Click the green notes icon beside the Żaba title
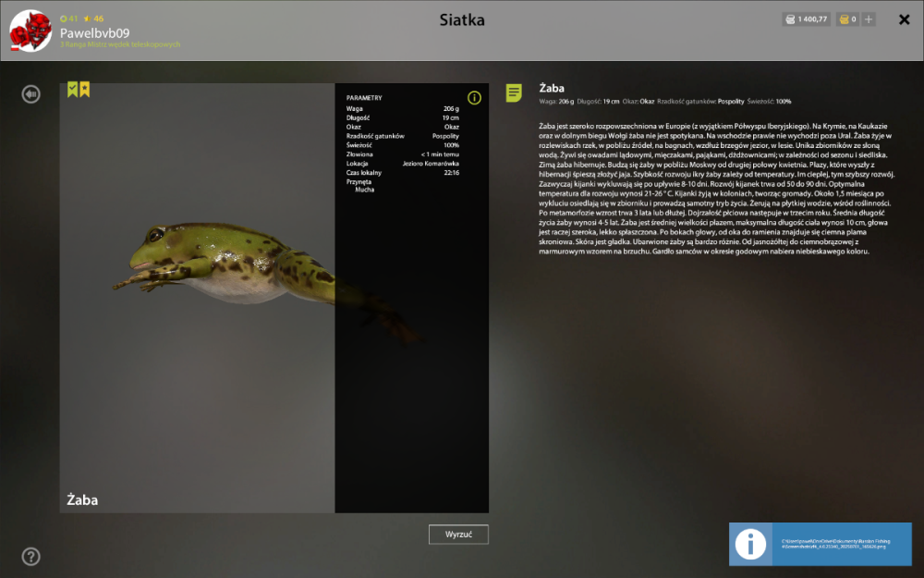 click(514, 92)
